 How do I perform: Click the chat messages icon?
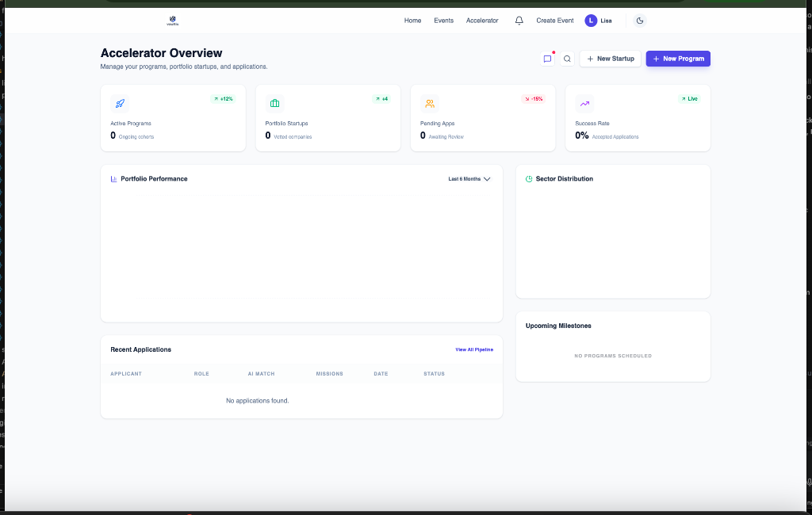pos(547,59)
